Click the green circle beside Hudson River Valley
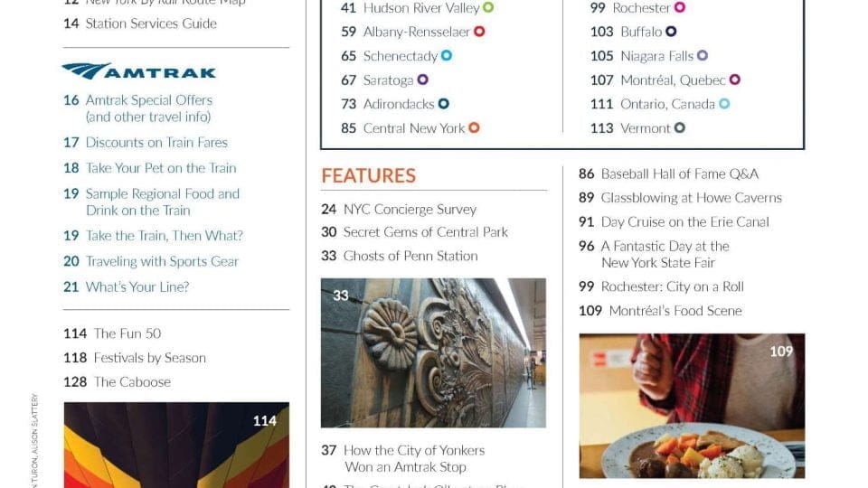Image resolution: width=868 pixels, height=488 pixels. pos(488,8)
